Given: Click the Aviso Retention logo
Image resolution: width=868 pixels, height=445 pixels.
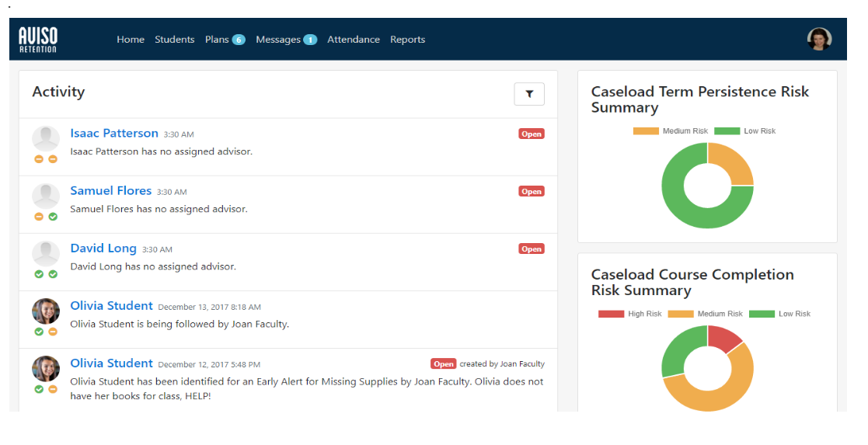Looking at the screenshot, I should click(37, 40).
